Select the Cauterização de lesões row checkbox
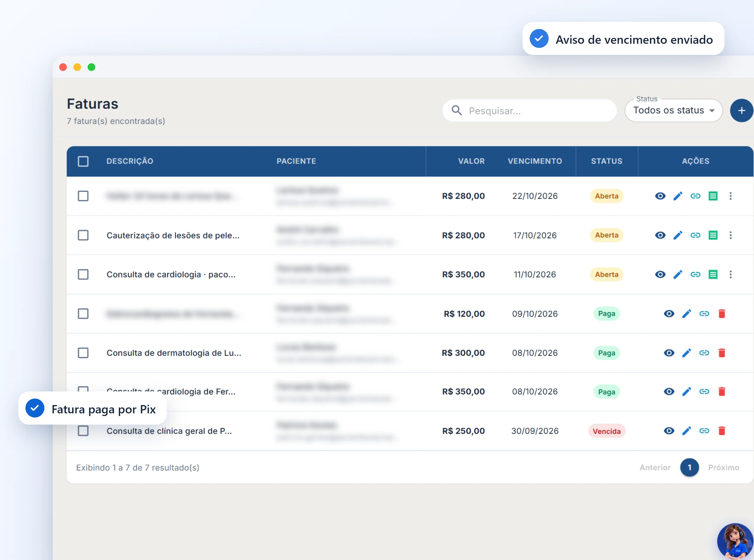 coord(83,235)
